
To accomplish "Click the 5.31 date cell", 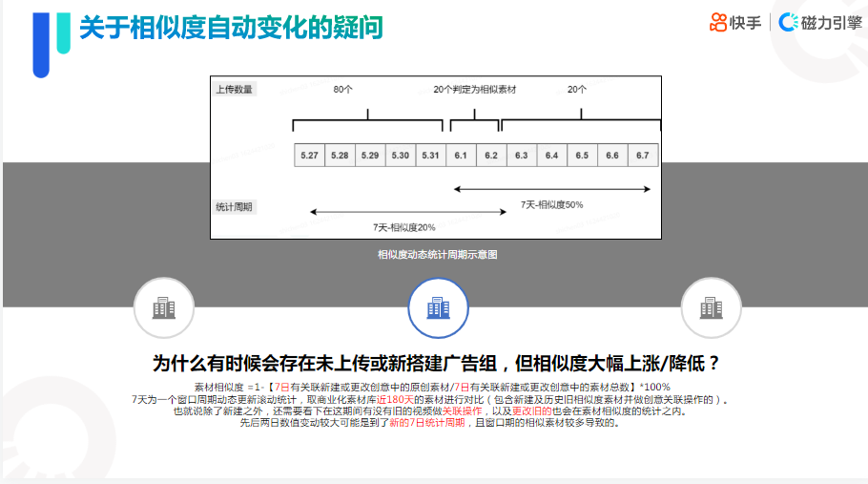I will click(x=430, y=155).
